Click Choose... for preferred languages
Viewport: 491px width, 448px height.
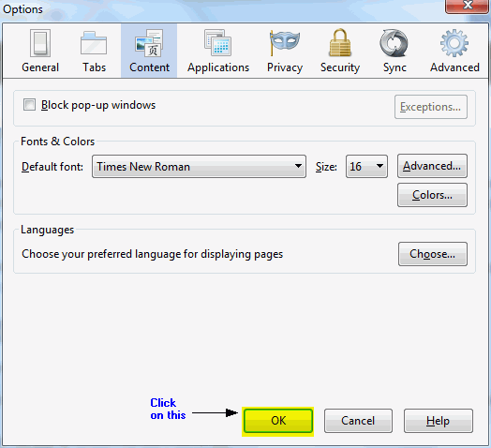tap(433, 254)
